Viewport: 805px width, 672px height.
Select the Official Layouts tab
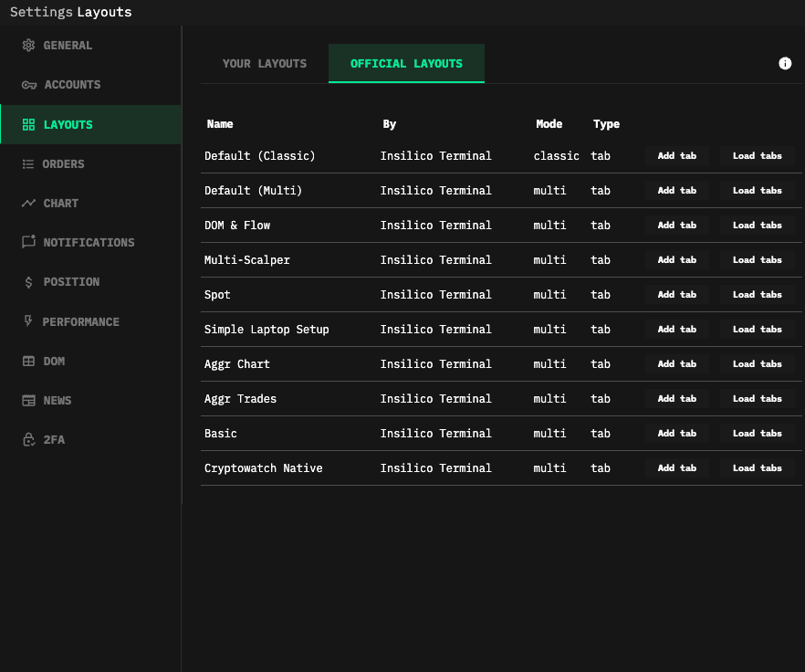point(406,63)
